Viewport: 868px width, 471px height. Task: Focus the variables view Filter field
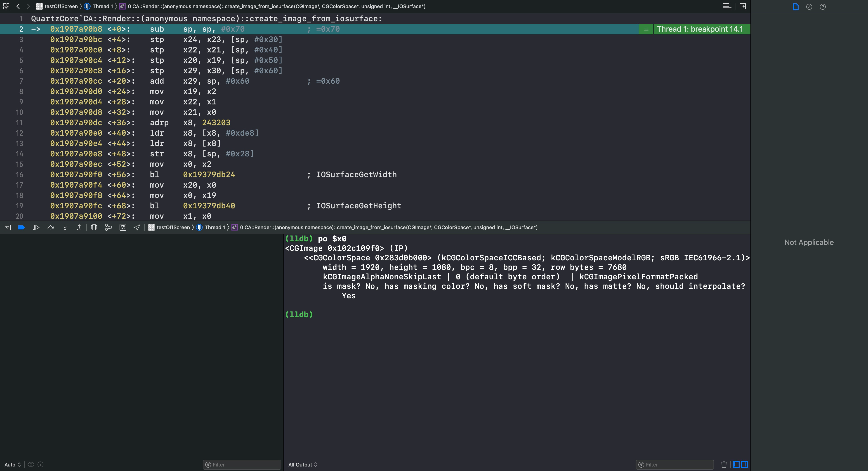point(242,465)
